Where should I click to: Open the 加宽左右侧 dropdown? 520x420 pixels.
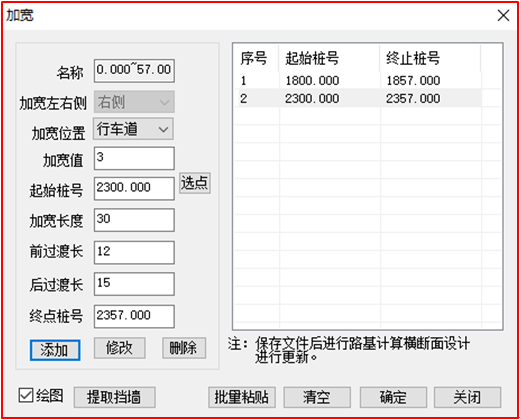pos(134,102)
